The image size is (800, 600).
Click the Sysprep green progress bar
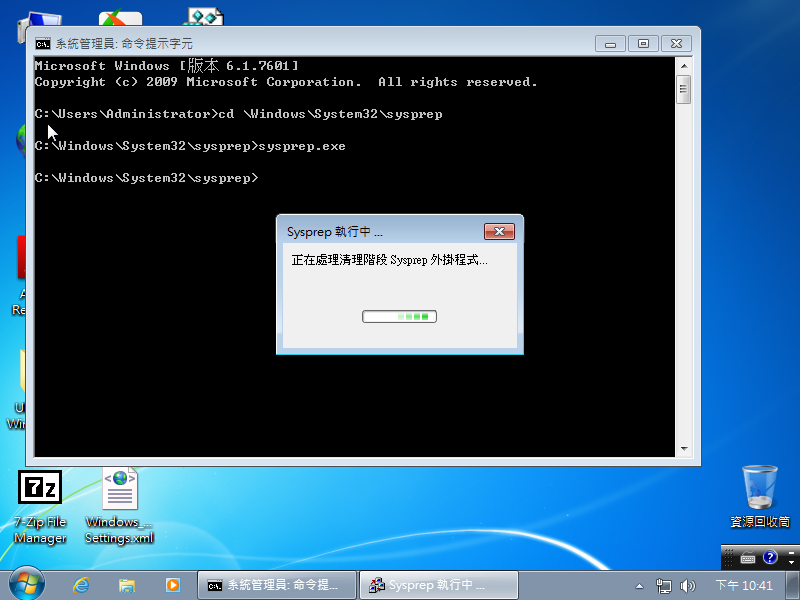pos(399,317)
